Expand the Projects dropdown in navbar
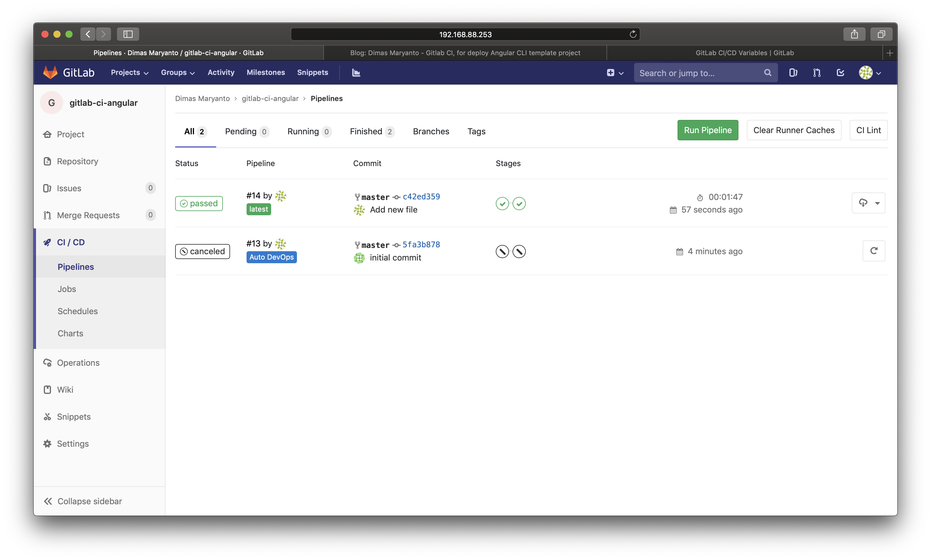 130,73
